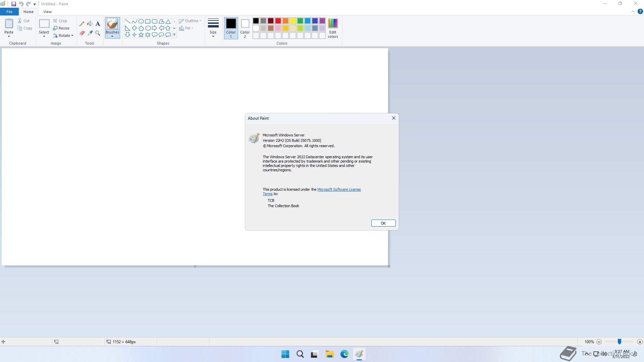The width and height of the screenshot is (644, 362).
Task: Click the Crop command
Action: (x=60, y=21)
